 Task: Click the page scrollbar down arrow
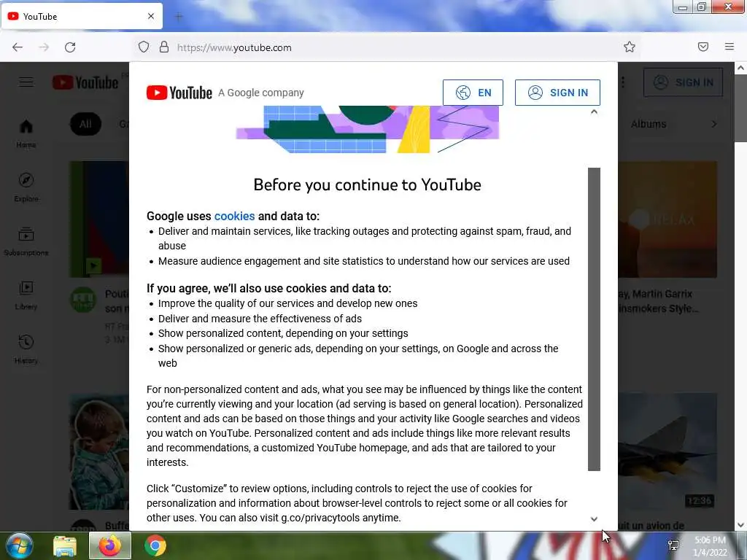click(x=741, y=525)
